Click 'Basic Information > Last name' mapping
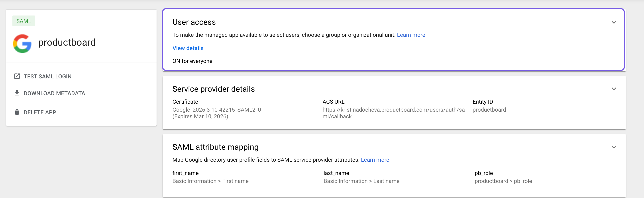The image size is (644, 198). pos(361,181)
